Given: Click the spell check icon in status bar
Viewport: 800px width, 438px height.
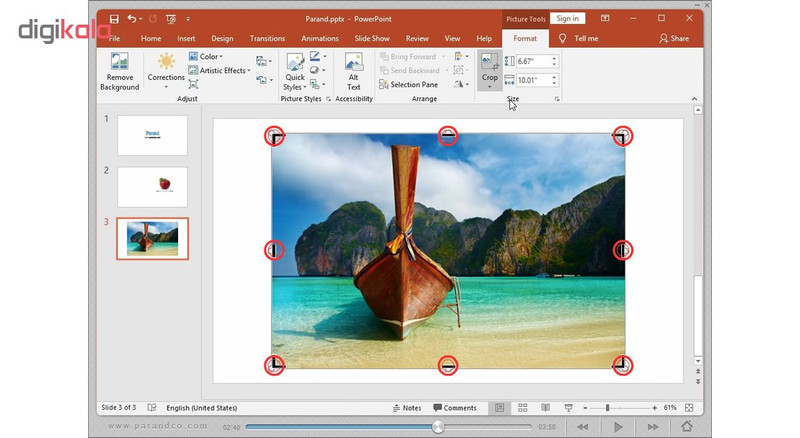Looking at the screenshot, I should pos(152,407).
